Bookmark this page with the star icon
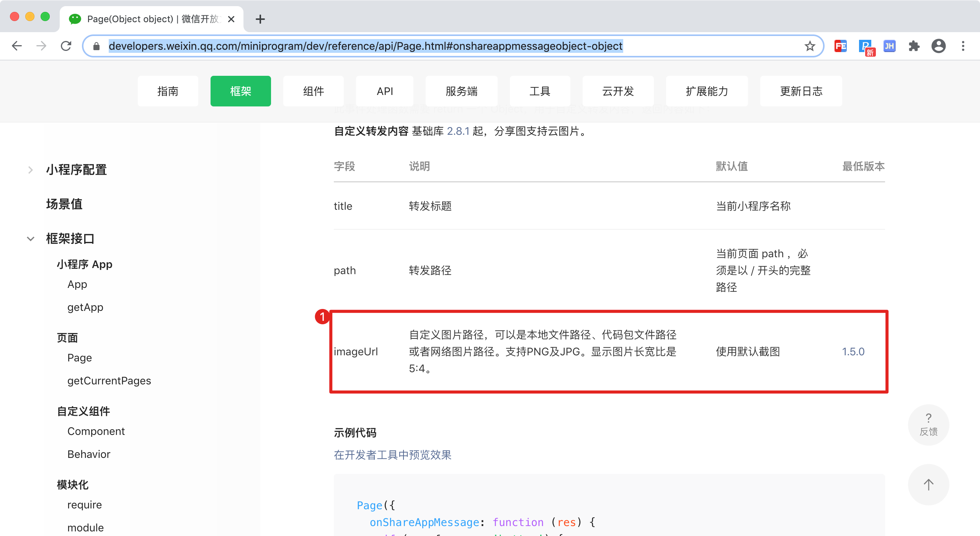 pyautogui.click(x=810, y=46)
